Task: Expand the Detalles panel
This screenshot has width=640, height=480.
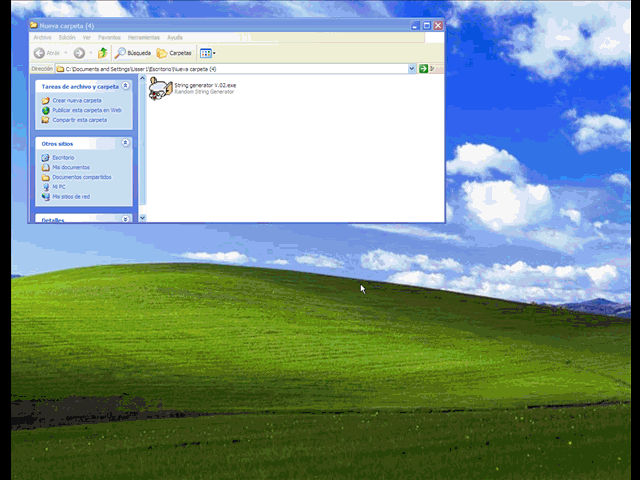Action: coord(126,219)
